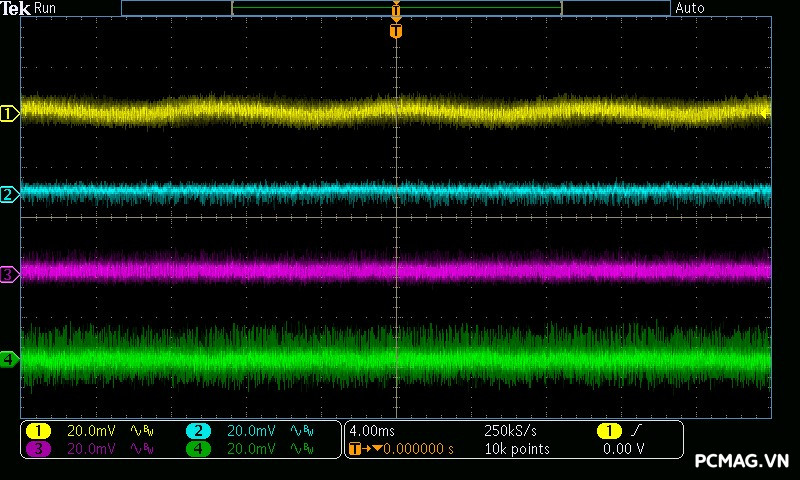Click the Run acquisition status label
The image size is (800, 480).
coord(46,8)
